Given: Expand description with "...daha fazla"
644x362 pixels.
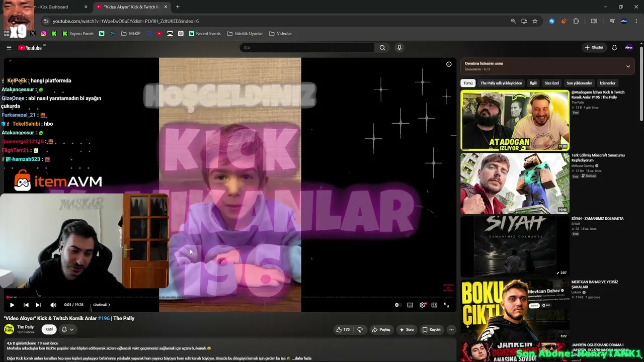Looking at the screenshot, I should pyautogui.click(x=302, y=358).
